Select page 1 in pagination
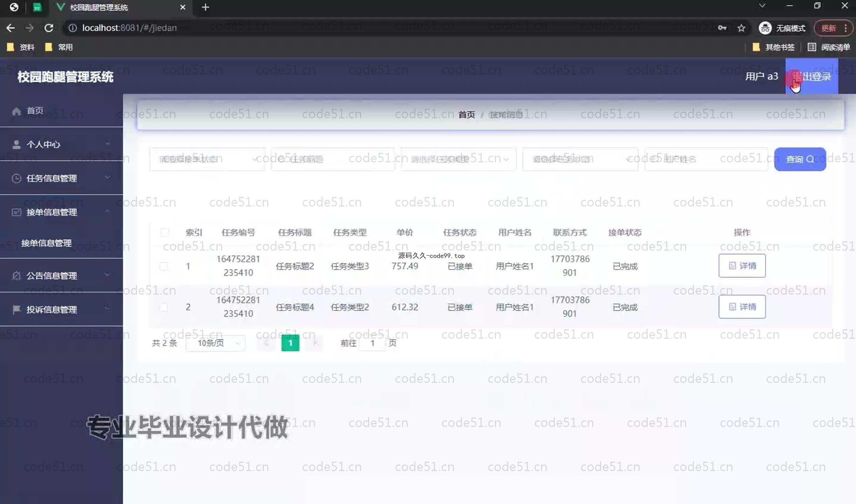This screenshot has height=504, width=856. coord(290,343)
